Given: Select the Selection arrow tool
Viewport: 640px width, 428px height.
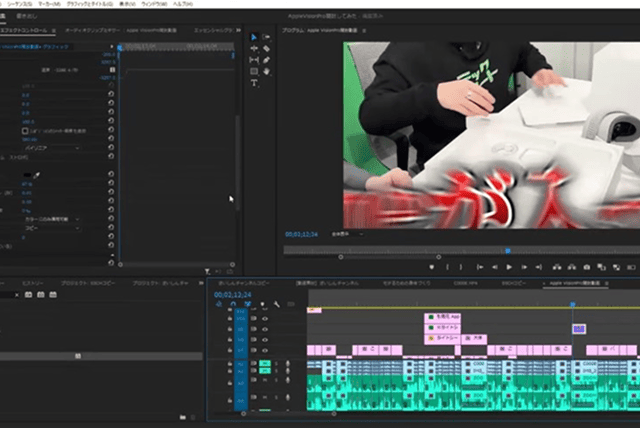Looking at the screenshot, I should tap(254, 37).
